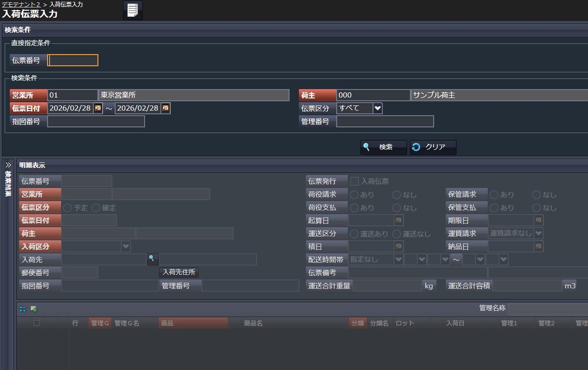This screenshot has width=588, height=370.
Task: Expand the 入荷区分 dropdown
Action: click(x=125, y=246)
